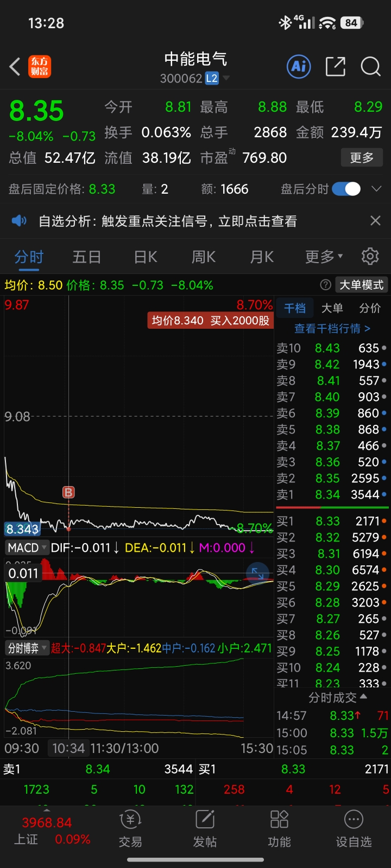Screen dimensions: 391x868
Task: Expand the 盘后 section chevron
Action: click(376, 189)
